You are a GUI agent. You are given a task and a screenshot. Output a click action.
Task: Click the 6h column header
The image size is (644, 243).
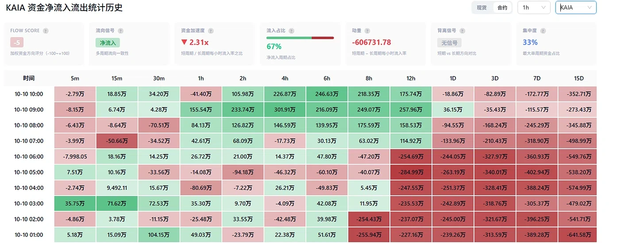[327, 78]
